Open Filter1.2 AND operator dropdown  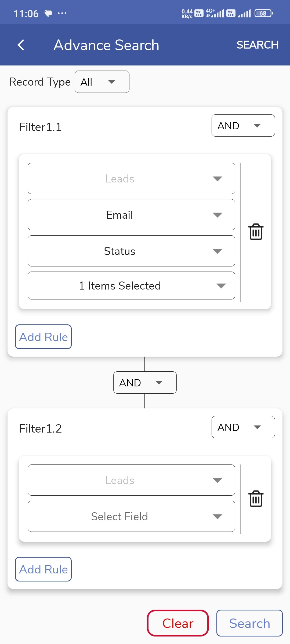point(243,427)
